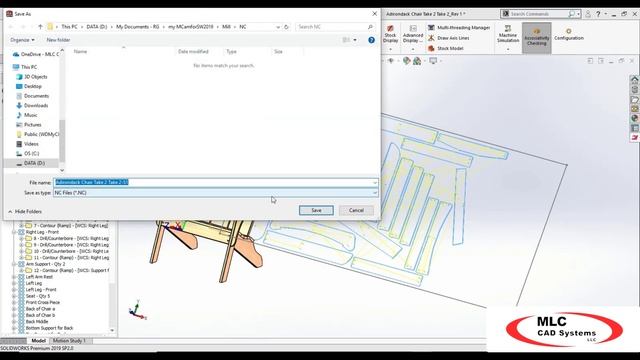
Task: Click the SolidWorks user login icon
Action: (x=588, y=14)
